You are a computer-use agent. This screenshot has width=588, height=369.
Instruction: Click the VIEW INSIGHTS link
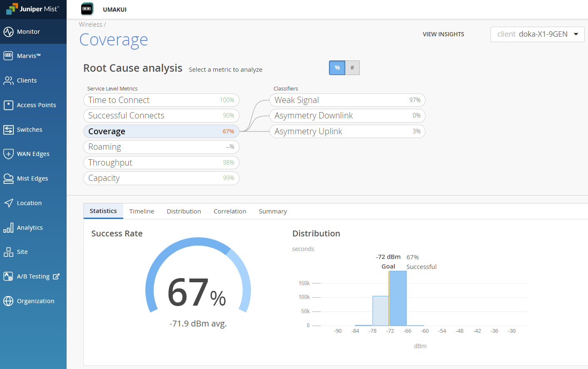point(443,34)
